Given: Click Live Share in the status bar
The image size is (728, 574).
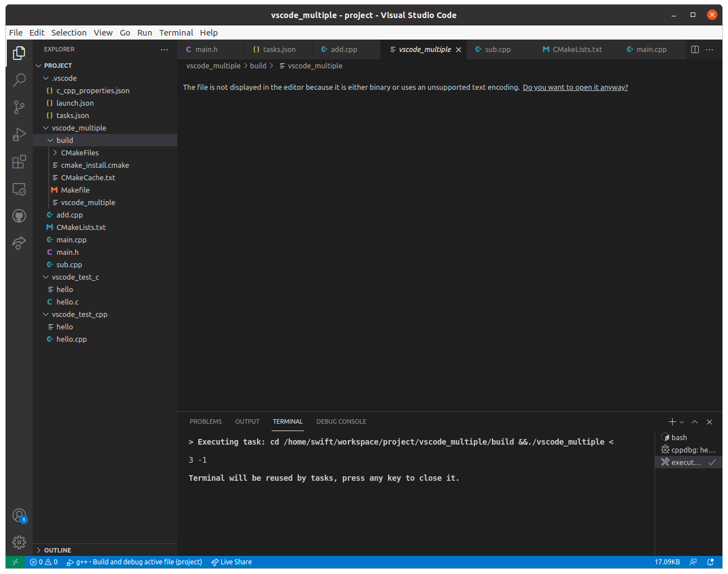Looking at the screenshot, I should pyautogui.click(x=232, y=562).
